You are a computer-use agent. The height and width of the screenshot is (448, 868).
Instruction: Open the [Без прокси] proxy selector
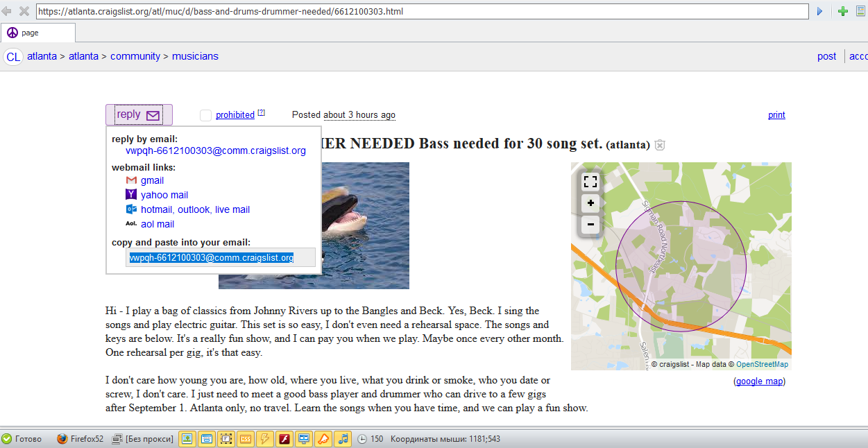pyautogui.click(x=142, y=439)
